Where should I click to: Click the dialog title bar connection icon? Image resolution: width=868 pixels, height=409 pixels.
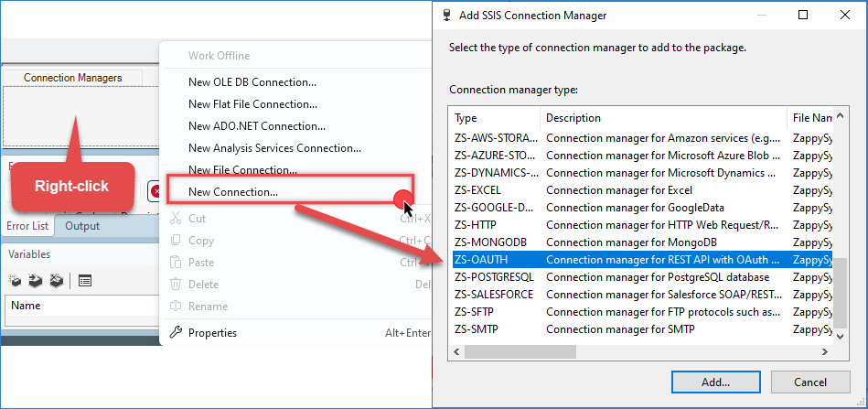tap(446, 16)
